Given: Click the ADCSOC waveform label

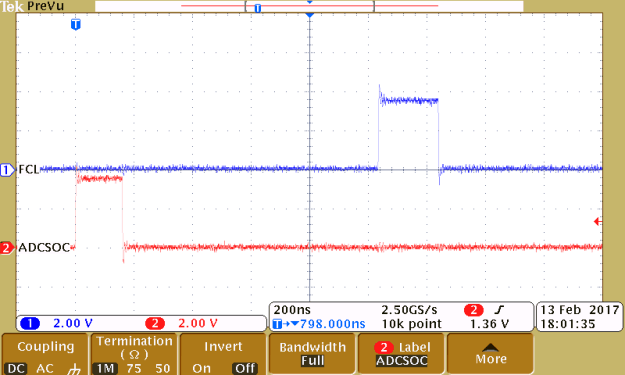Looking at the screenshot, I should [44, 247].
